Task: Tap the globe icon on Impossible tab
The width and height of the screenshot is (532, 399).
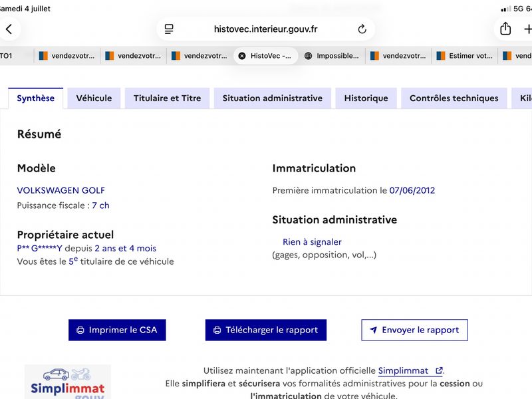Action: (308, 56)
